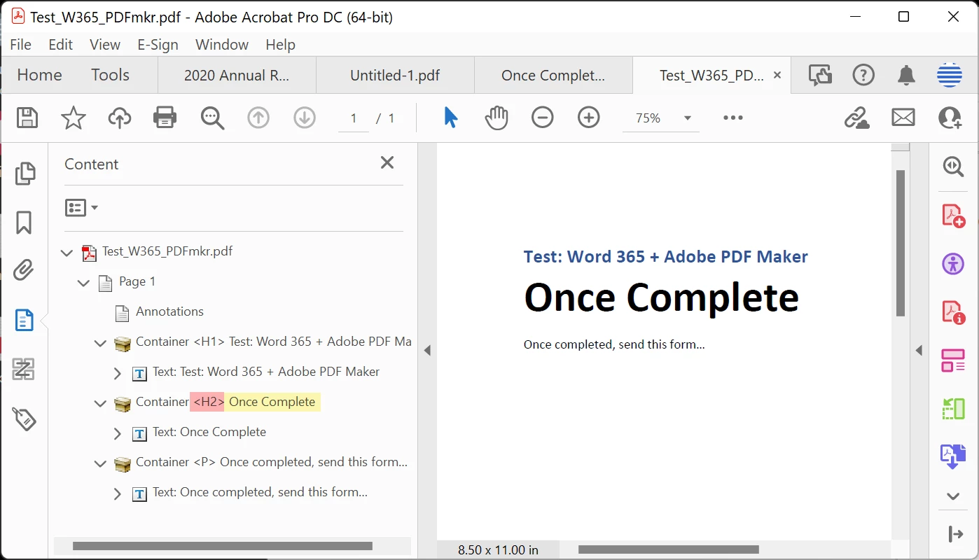Zoom out with the minus icon

click(543, 118)
